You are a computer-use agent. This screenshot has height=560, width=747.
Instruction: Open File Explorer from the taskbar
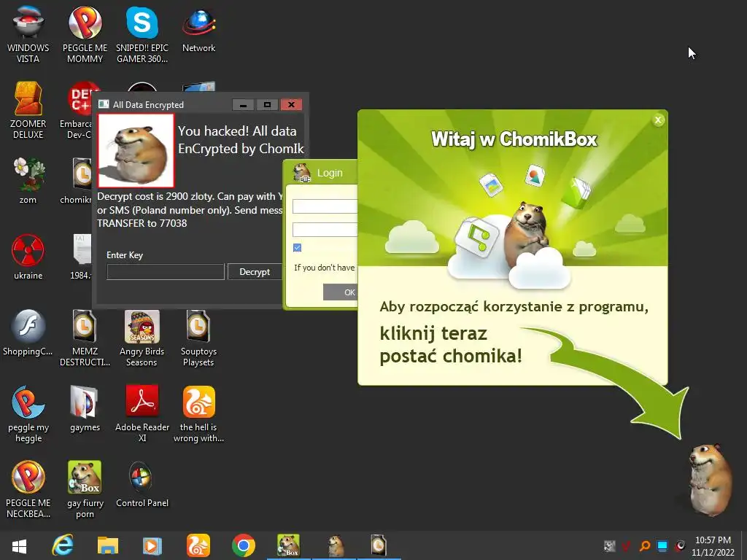108,545
